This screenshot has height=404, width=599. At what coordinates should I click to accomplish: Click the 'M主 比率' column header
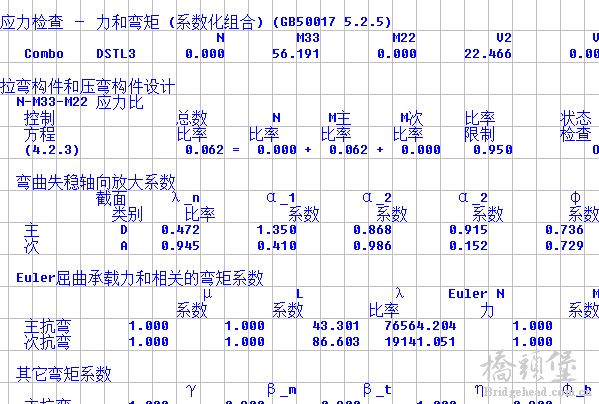[336, 126]
